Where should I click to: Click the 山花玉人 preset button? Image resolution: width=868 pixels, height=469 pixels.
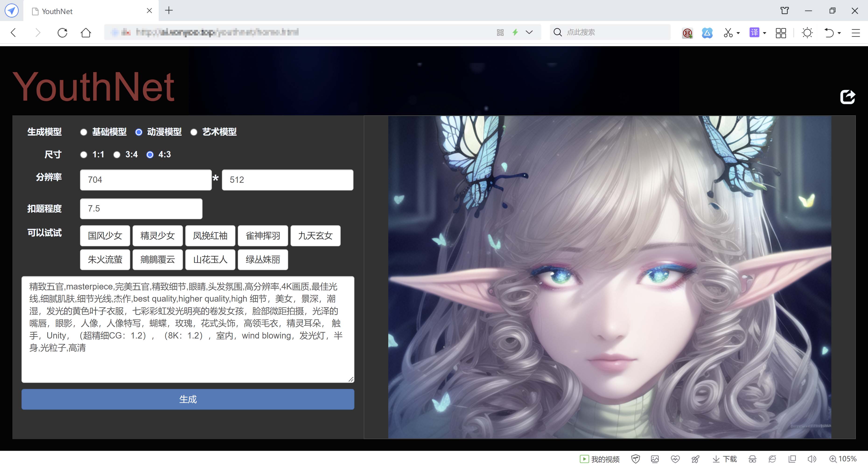click(x=210, y=260)
